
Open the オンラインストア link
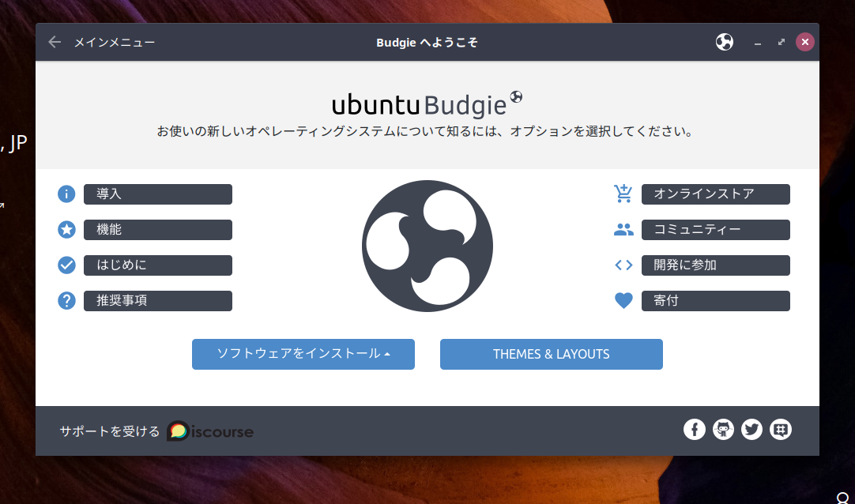tap(715, 194)
